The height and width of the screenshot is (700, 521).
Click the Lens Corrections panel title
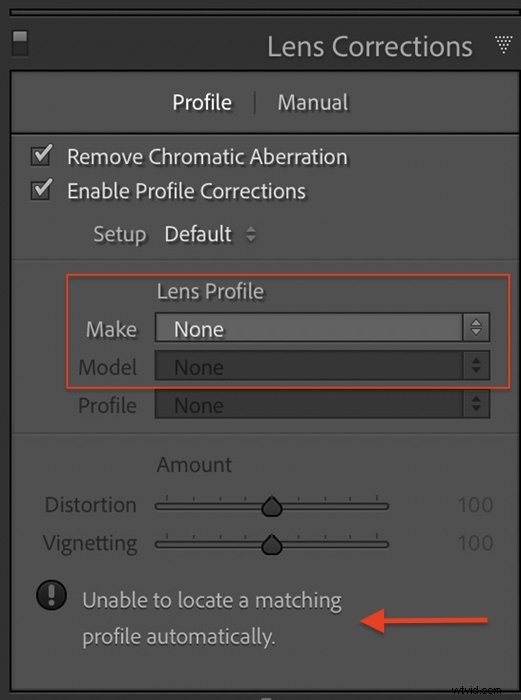coord(370,46)
